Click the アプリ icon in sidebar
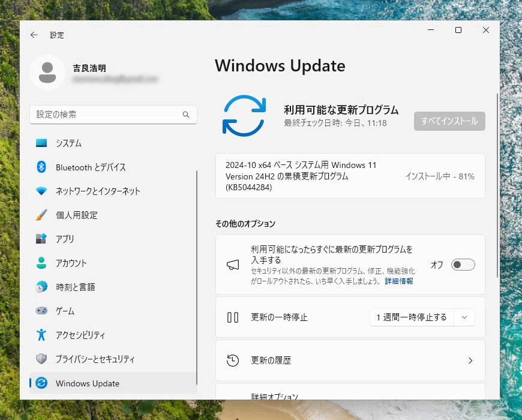The width and height of the screenshot is (522, 420). (41, 239)
